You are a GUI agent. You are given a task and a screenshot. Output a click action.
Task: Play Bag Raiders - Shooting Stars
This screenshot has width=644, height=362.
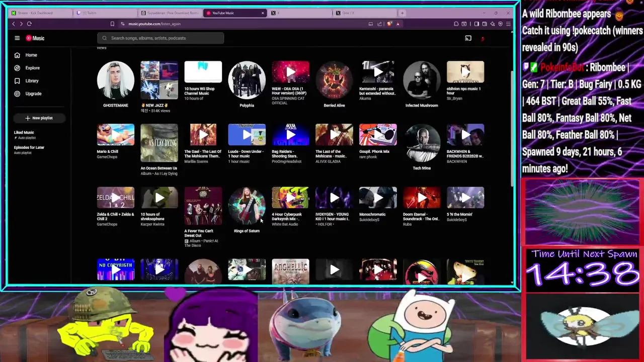[x=290, y=135]
